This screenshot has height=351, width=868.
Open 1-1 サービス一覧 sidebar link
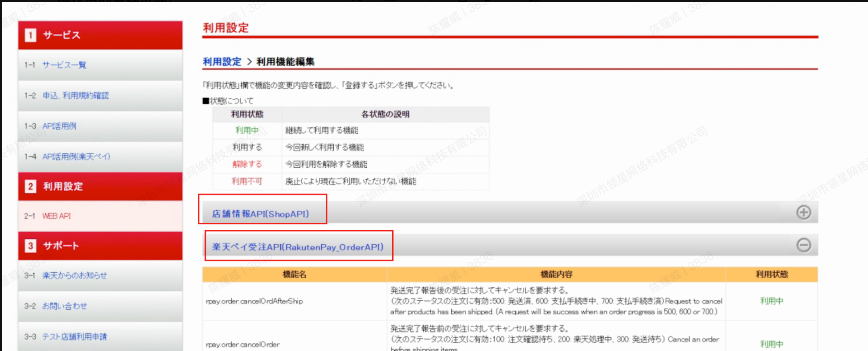click(64, 65)
